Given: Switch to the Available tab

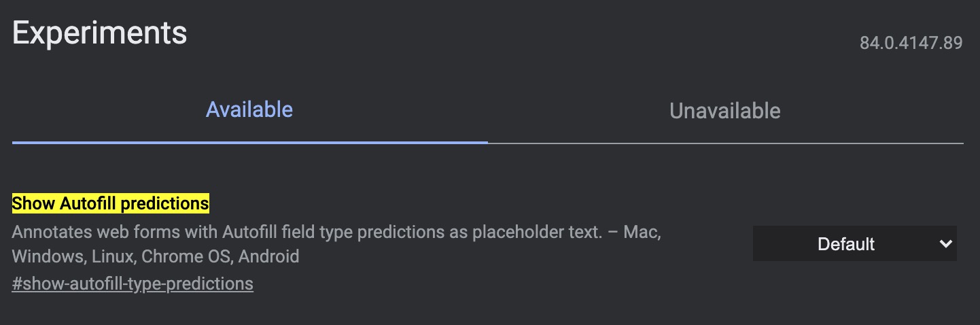Looking at the screenshot, I should point(249,109).
